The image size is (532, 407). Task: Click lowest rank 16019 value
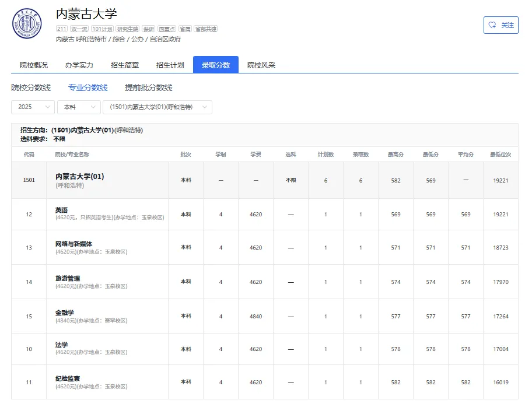[501, 383]
